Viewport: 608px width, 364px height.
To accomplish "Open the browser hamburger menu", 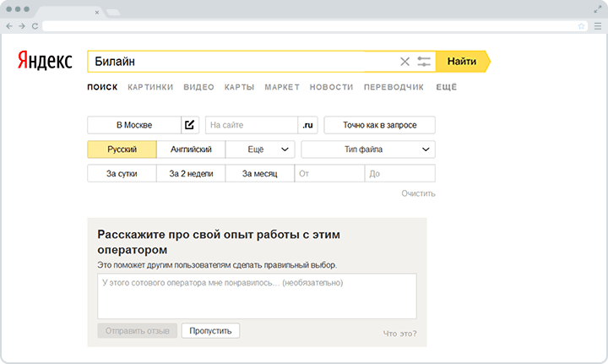I will tap(598, 26).
